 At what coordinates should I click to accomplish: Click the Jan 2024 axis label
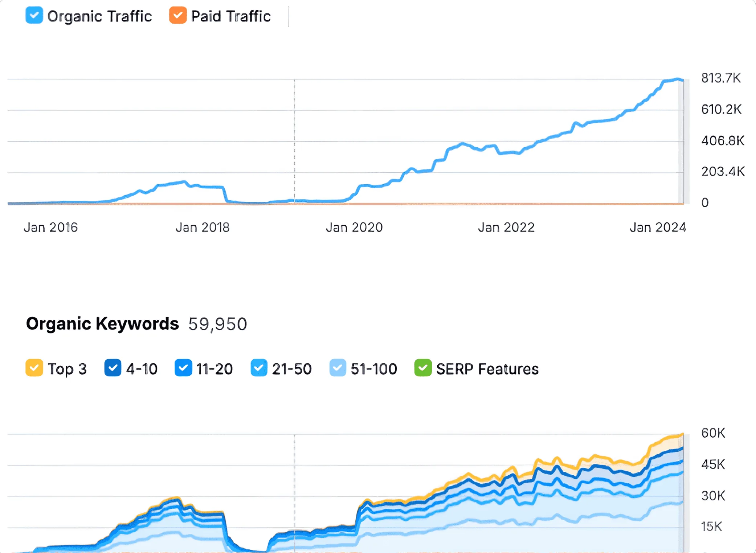point(658,228)
